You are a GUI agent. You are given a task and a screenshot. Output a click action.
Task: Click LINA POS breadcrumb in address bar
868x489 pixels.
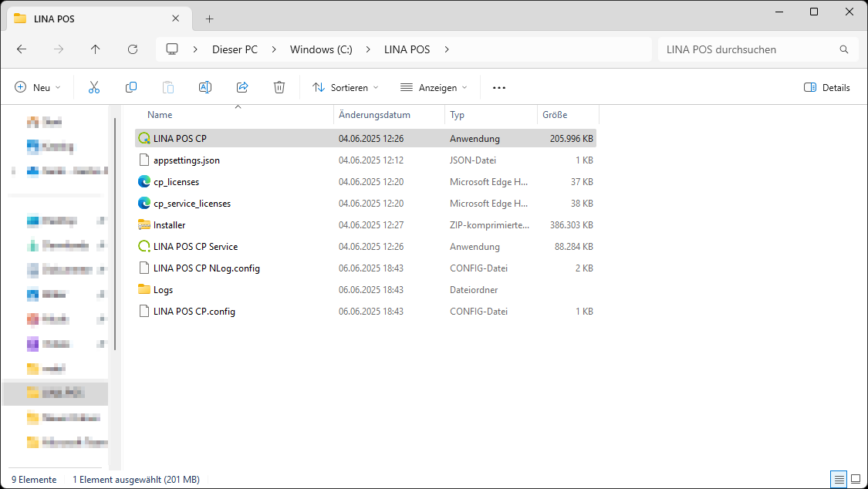pyautogui.click(x=407, y=49)
